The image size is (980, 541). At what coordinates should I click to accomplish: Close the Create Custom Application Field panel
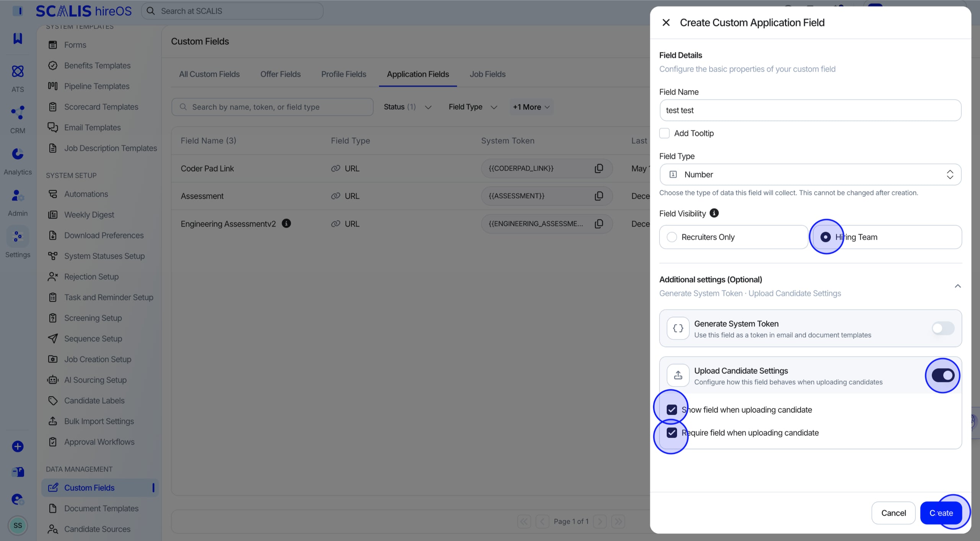(666, 23)
